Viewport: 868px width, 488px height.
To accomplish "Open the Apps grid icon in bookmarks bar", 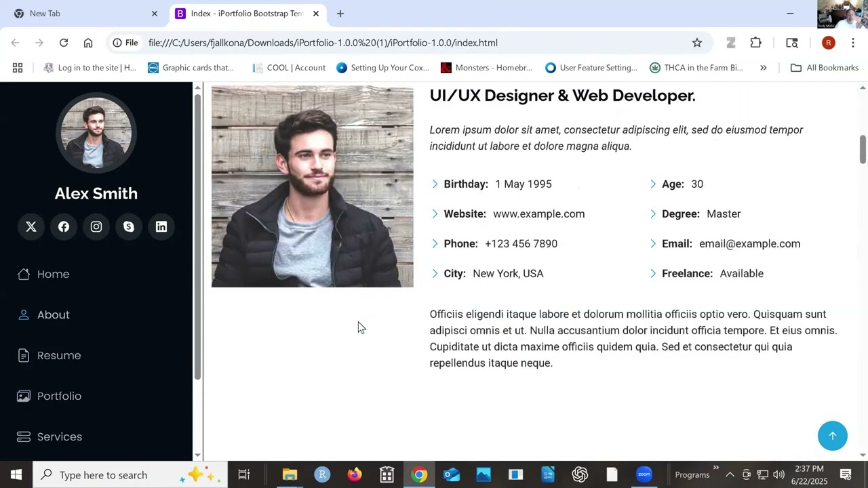I will pos(18,68).
